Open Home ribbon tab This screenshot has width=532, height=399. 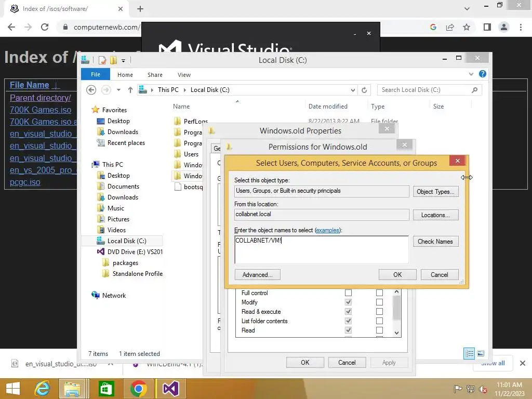coord(125,75)
